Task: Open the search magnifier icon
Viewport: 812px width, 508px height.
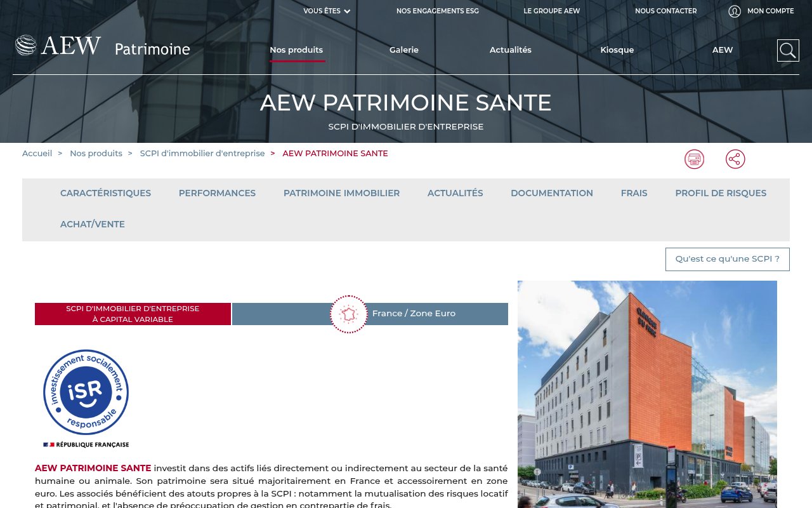Action: tap(788, 50)
